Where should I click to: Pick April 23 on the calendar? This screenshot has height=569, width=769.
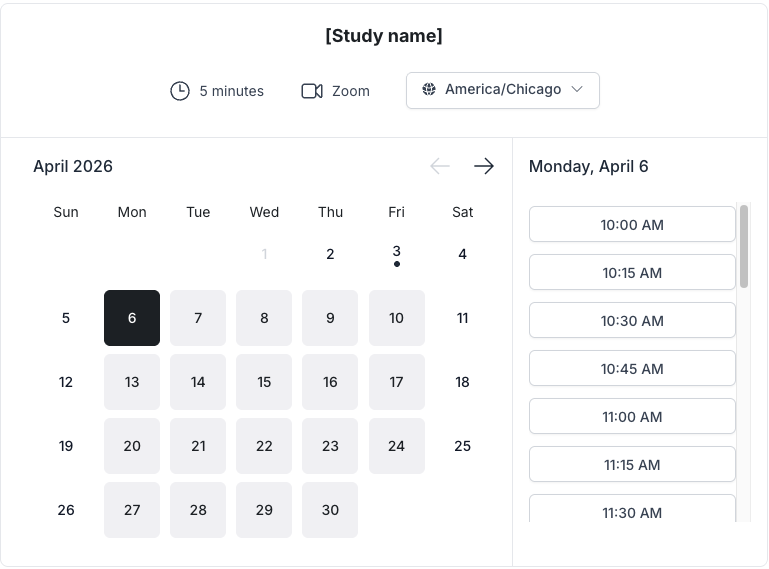click(x=330, y=446)
